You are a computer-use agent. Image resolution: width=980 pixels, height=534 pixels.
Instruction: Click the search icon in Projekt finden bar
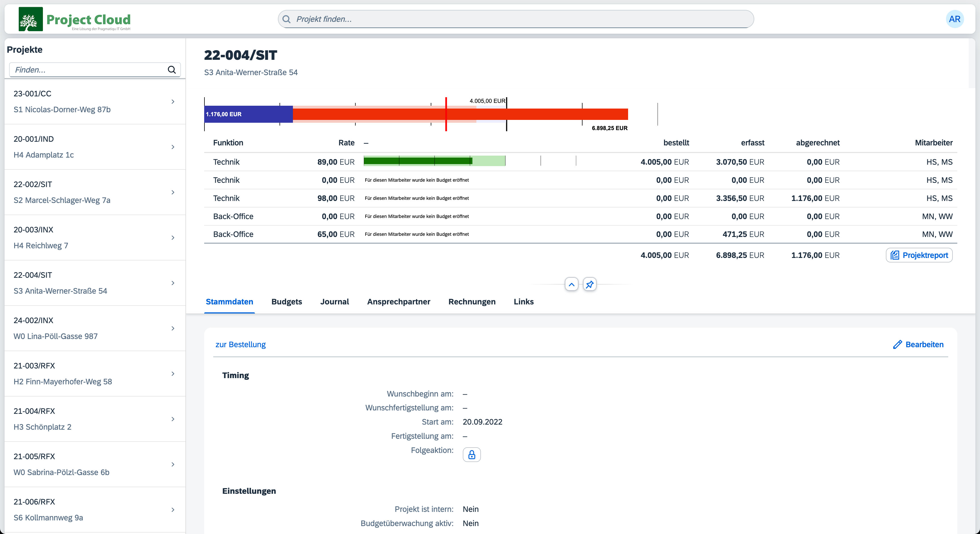point(287,19)
